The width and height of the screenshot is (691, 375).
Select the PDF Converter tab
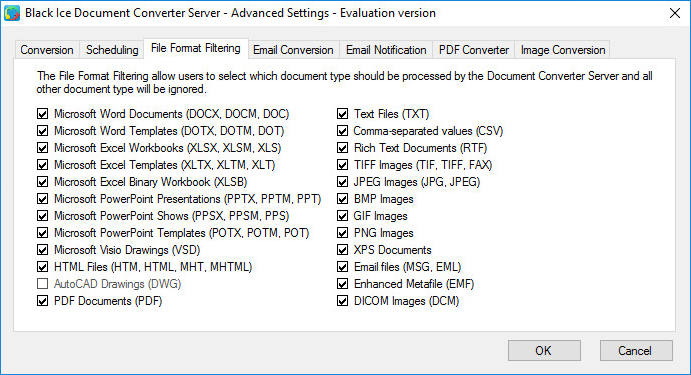click(x=474, y=50)
